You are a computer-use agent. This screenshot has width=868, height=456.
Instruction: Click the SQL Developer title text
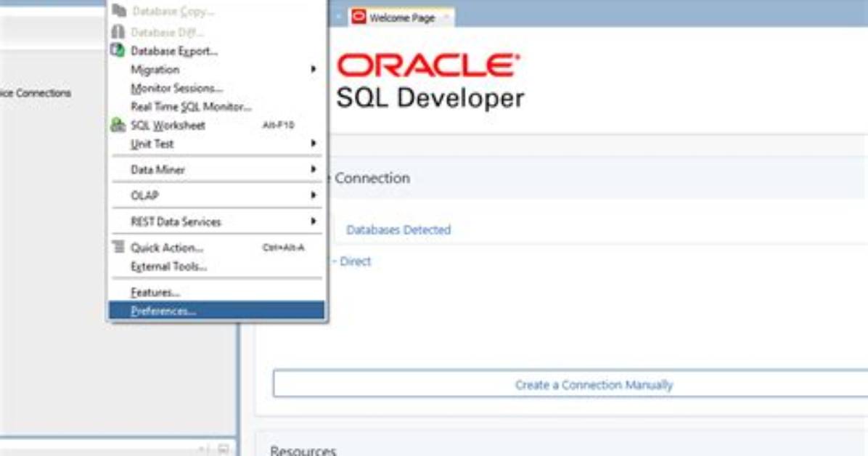(430, 98)
